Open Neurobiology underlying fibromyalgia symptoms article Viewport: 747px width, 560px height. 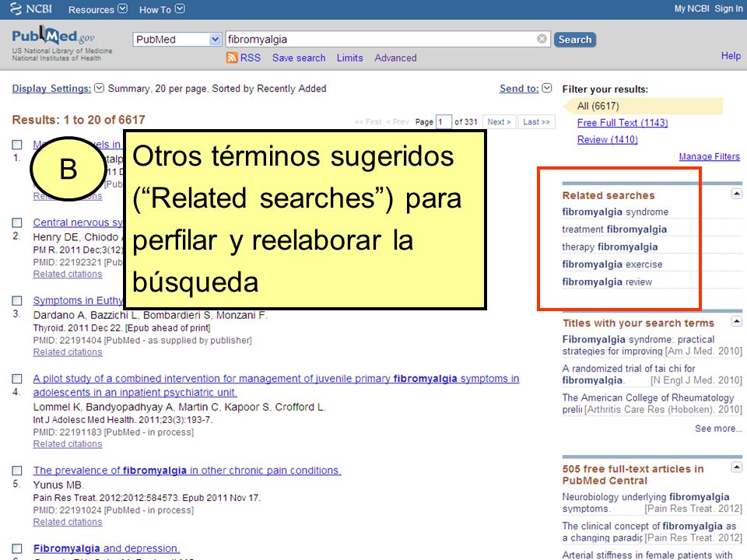tap(646, 502)
